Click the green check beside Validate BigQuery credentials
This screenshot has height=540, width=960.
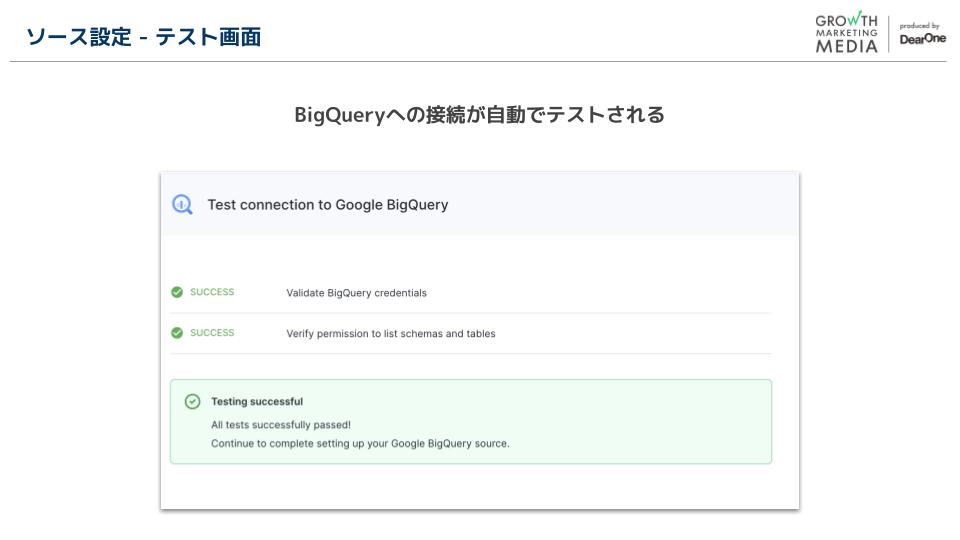click(x=177, y=292)
